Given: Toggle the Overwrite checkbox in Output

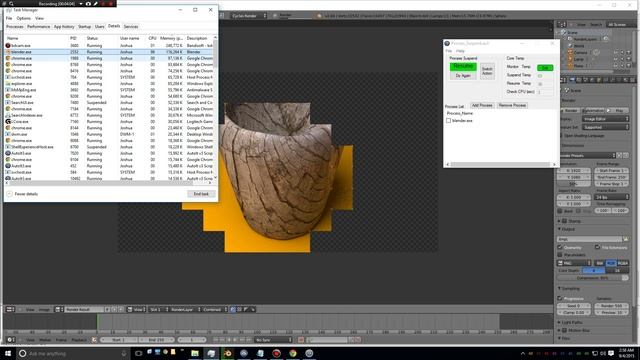Looking at the screenshot, I should (560, 247).
